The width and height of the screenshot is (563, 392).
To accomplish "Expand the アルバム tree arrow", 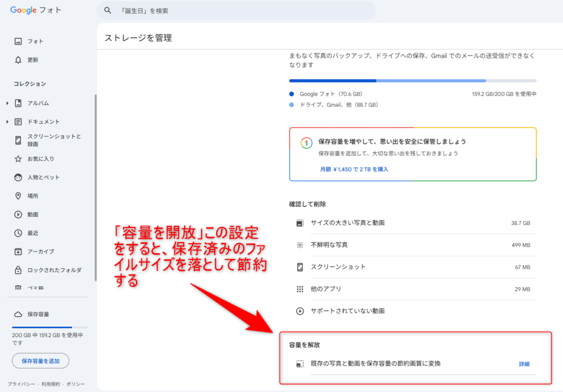I will point(7,103).
